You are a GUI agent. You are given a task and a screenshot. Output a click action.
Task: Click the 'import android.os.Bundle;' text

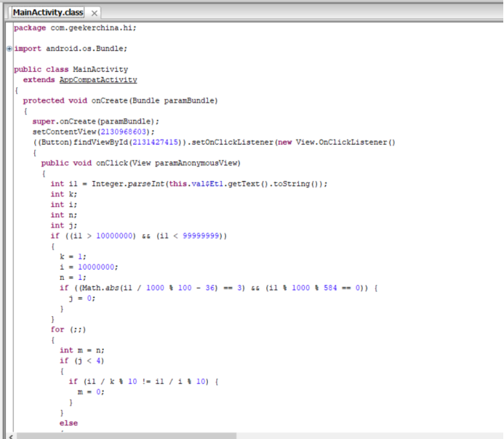[71, 49]
